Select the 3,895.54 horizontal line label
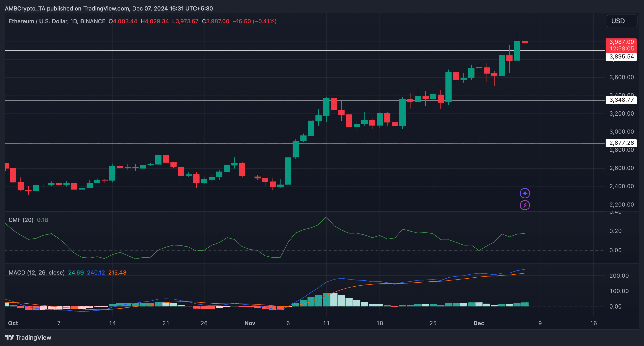 pos(621,57)
